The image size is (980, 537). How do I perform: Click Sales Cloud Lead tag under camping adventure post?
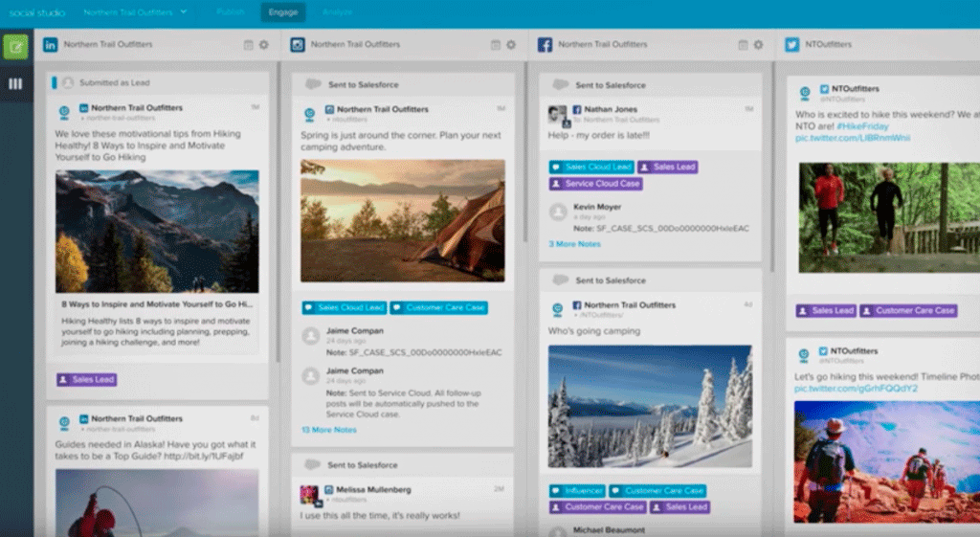coord(345,307)
